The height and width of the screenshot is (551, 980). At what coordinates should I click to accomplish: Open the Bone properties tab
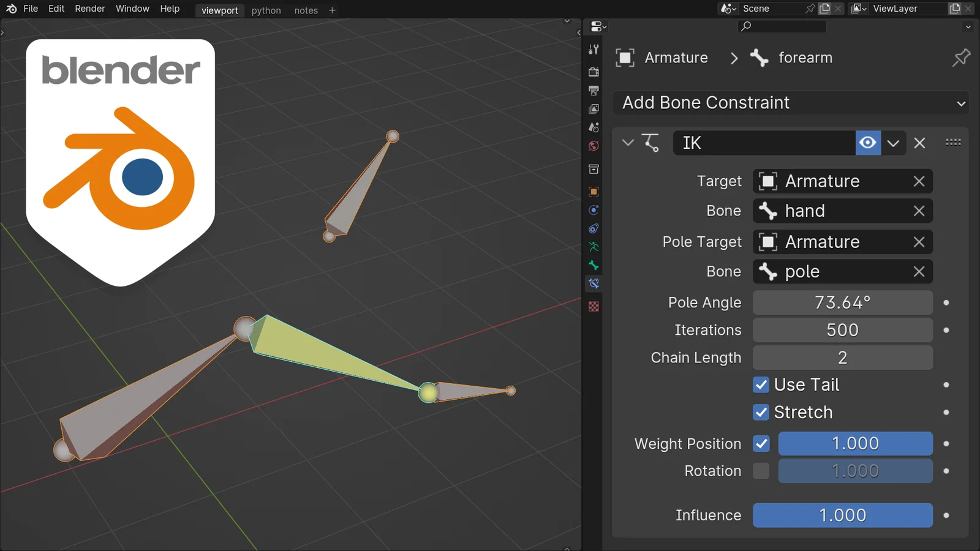[x=594, y=265]
